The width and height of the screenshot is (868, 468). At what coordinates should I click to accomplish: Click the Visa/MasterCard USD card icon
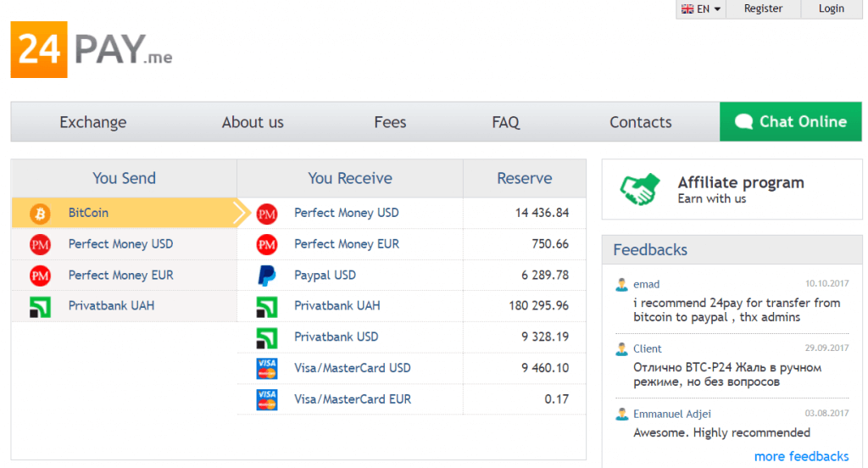coord(267,368)
